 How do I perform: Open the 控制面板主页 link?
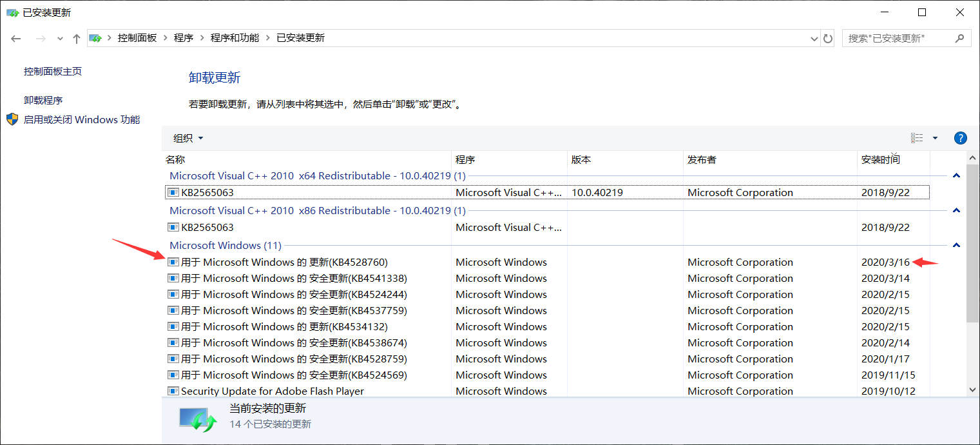53,71
